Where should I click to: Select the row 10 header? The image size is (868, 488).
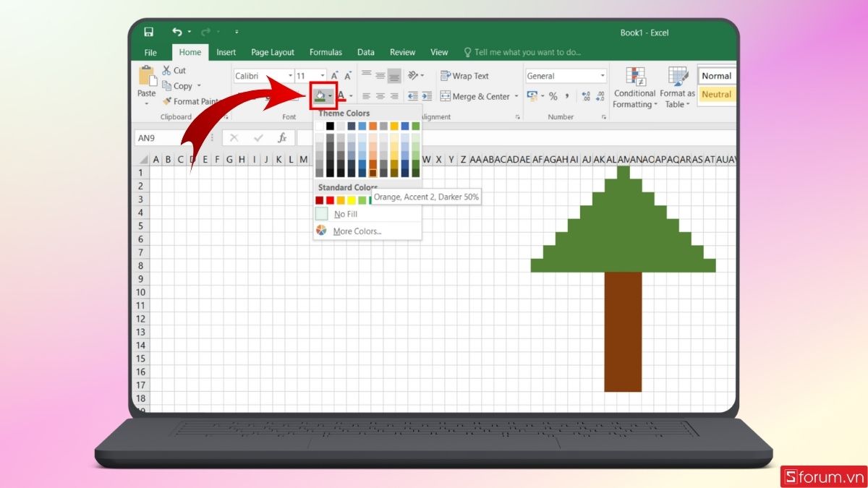tap(142, 292)
